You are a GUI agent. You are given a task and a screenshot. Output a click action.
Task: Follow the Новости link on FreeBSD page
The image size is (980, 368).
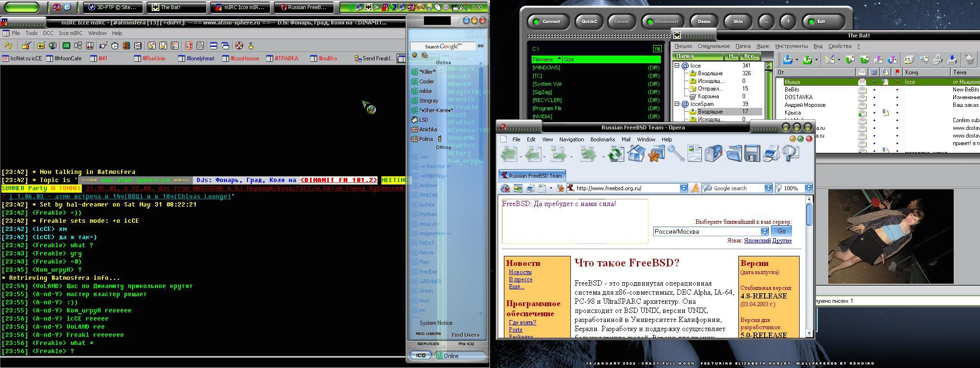click(520, 272)
